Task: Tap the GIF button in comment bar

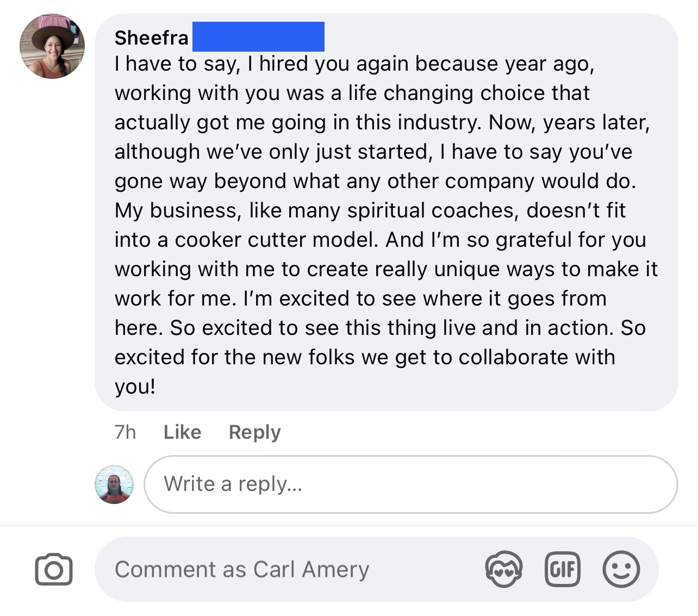Action: tap(562, 569)
